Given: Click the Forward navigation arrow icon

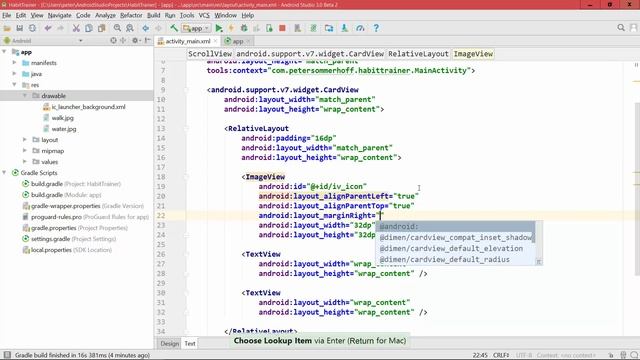Looking at the screenshot, I should (158, 28).
